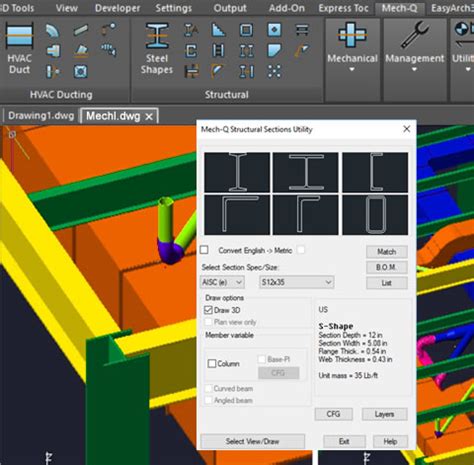The height and width of the screenshot is (465, 474).
Task: Toggle checkbox right of Convert English -> Metric
Action: click(x=301, y=250)
